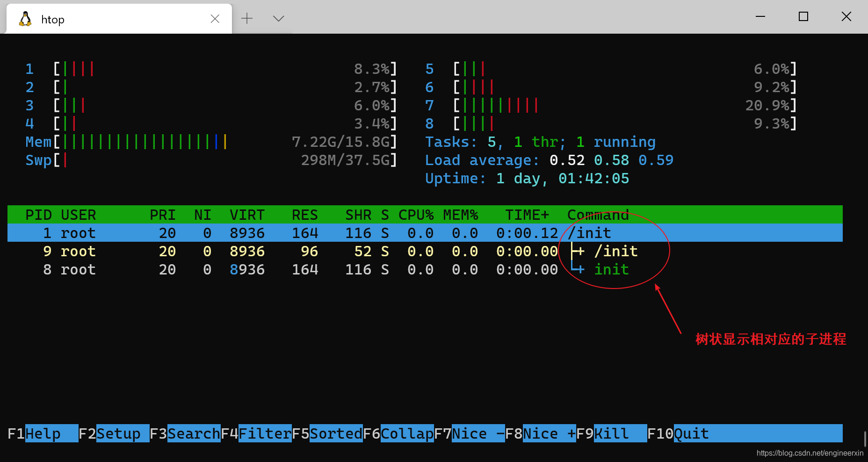This screenshot has width=868, height=462.
Task: Click the 7.22G/15.8G memory value
Action: (x=340, y=142)
